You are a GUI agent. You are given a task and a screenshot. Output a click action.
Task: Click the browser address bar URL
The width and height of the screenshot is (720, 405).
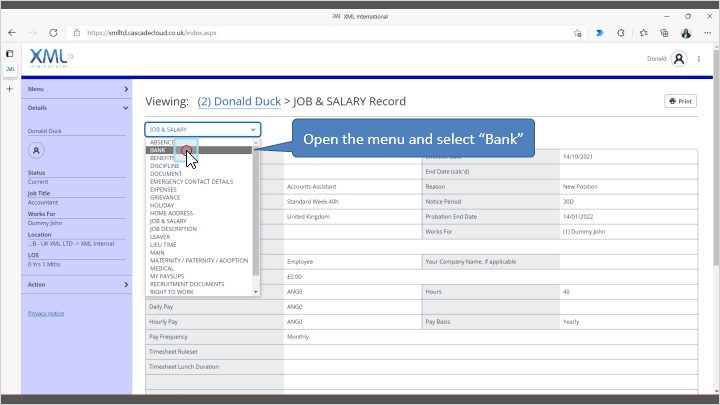click(x=152, y=33)
